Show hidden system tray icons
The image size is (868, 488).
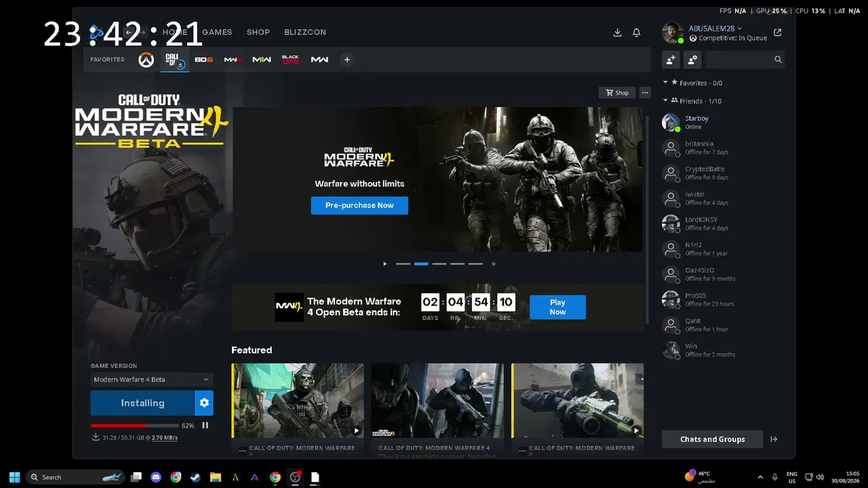point(759,477)
